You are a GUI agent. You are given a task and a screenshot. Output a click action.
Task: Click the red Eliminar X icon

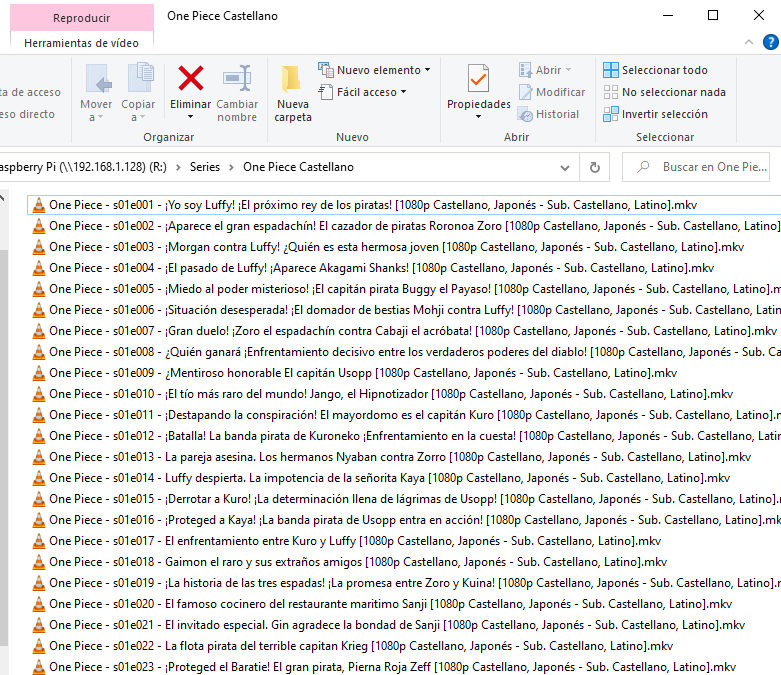point(191,78)
